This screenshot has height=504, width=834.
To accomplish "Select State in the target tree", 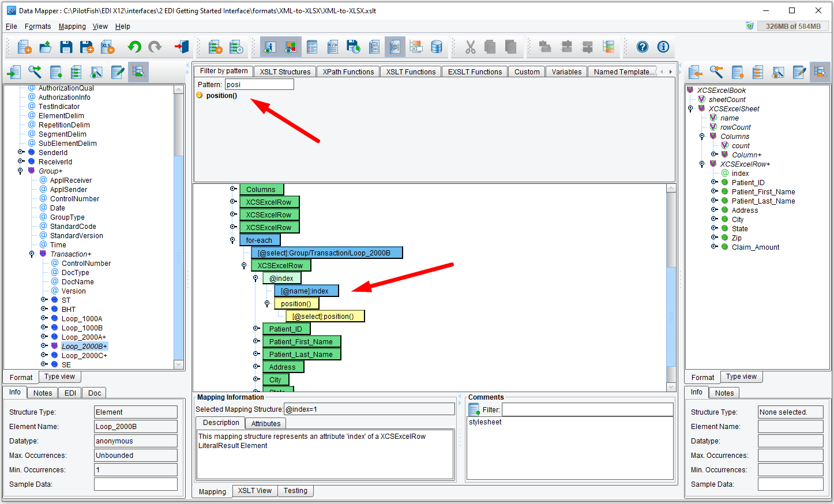I will 739,229.
